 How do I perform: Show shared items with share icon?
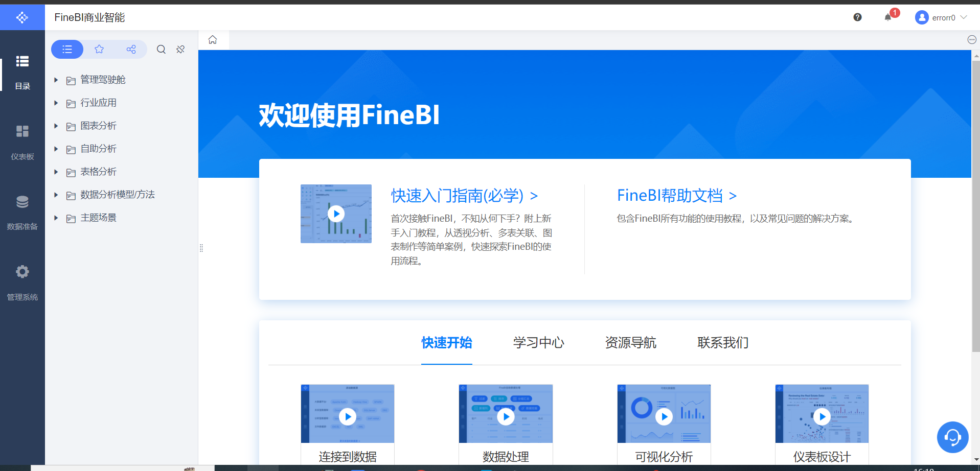(x=131, y=49)
